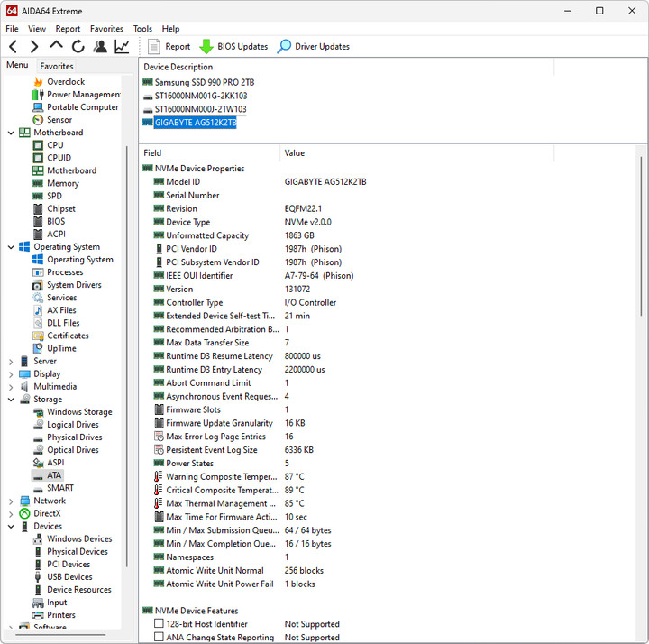Open the Certificates icon entry
The width and height of the screenshot is (649, 644).
point(38,336)
